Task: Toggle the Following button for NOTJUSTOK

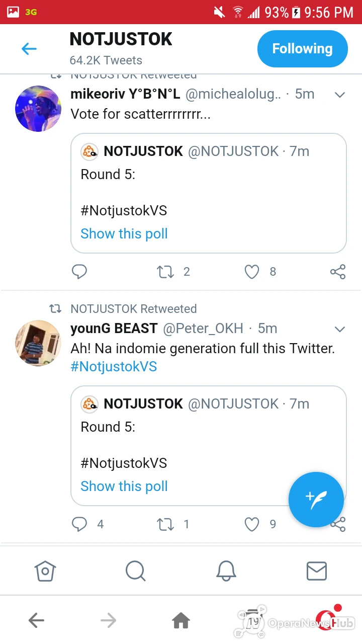Action: coord(302,49)
